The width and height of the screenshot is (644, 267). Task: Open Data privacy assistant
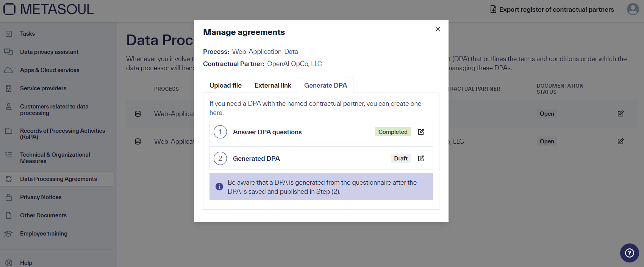pyautogui.click(x=49, y=52)
